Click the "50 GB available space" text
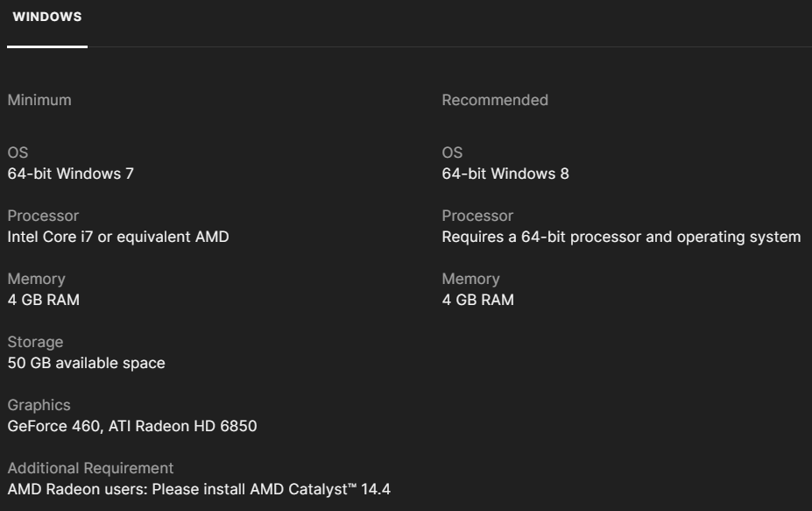Screen dimensions: 812x511 click(x=86, y=363)
